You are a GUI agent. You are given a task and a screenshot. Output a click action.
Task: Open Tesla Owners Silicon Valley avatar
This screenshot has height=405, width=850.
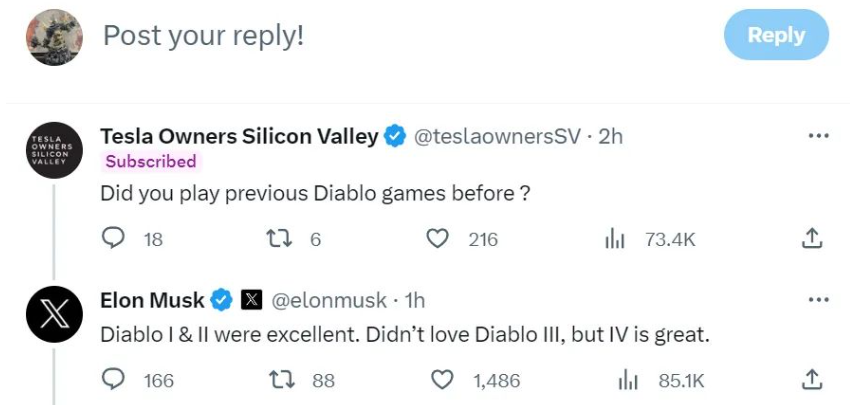[x=54, y=150]
